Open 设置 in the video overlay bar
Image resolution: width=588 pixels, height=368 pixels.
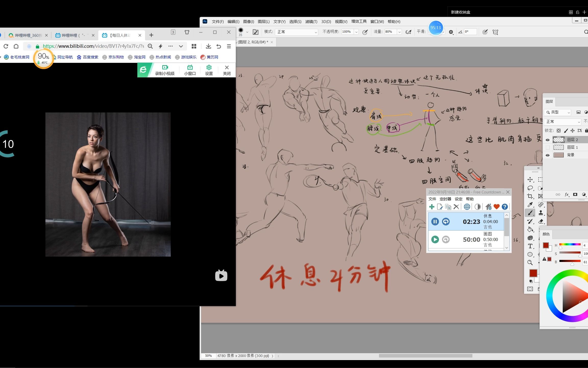pos(209,70)
